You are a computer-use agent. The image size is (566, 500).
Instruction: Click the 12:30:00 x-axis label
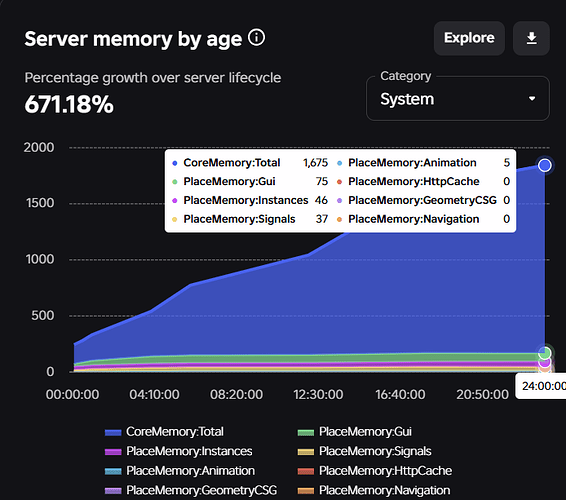click(318, 395)
